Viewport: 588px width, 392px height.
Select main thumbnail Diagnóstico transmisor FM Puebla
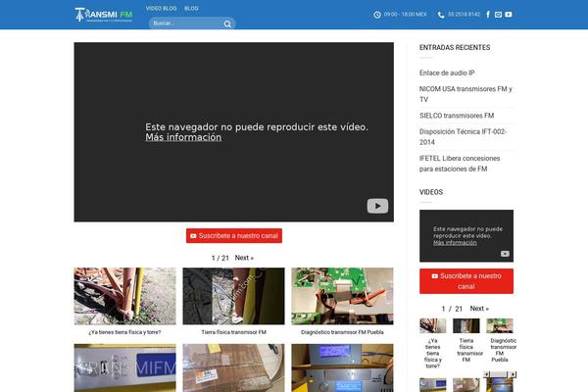[342, 296]
